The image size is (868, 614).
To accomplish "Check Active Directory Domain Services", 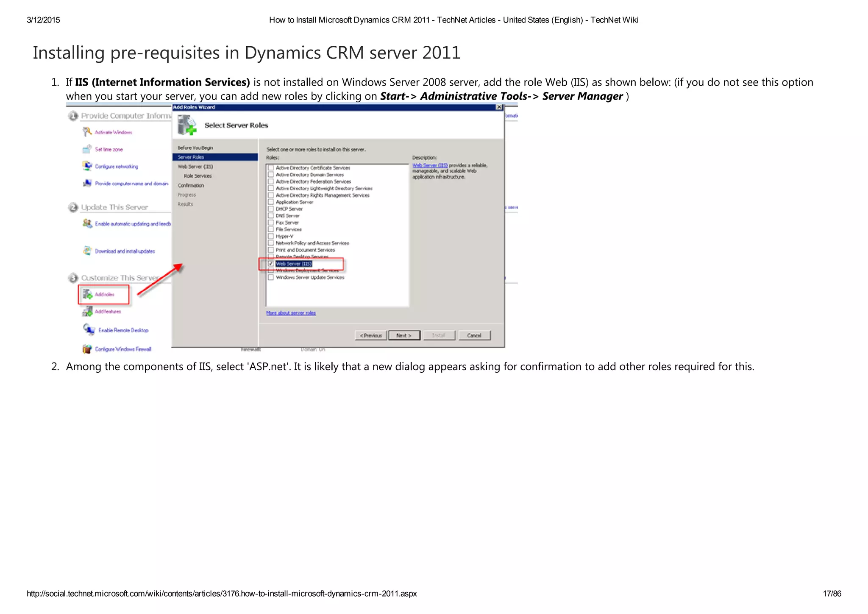I will point(271,175).
